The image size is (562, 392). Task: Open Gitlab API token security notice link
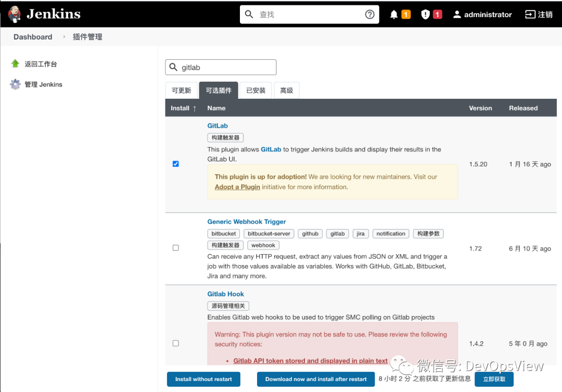click(310, 360)
